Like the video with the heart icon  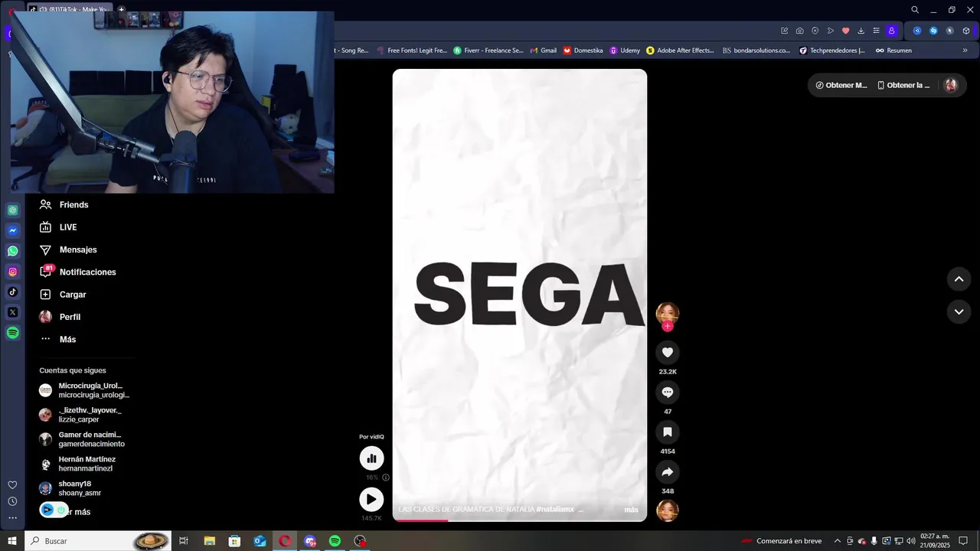pyautogui.click(x=668, y=352)
